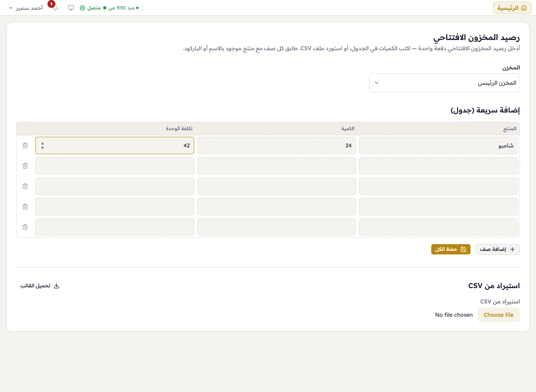Click the الكمية column header
536x392 pixels.
[x=348, y=129]
